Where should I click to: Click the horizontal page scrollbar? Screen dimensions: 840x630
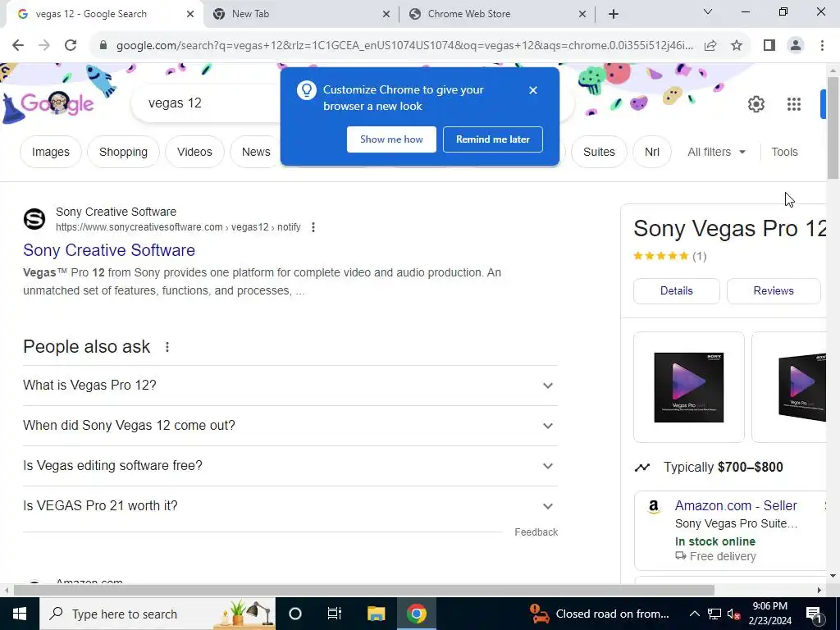tap(364, 590)
